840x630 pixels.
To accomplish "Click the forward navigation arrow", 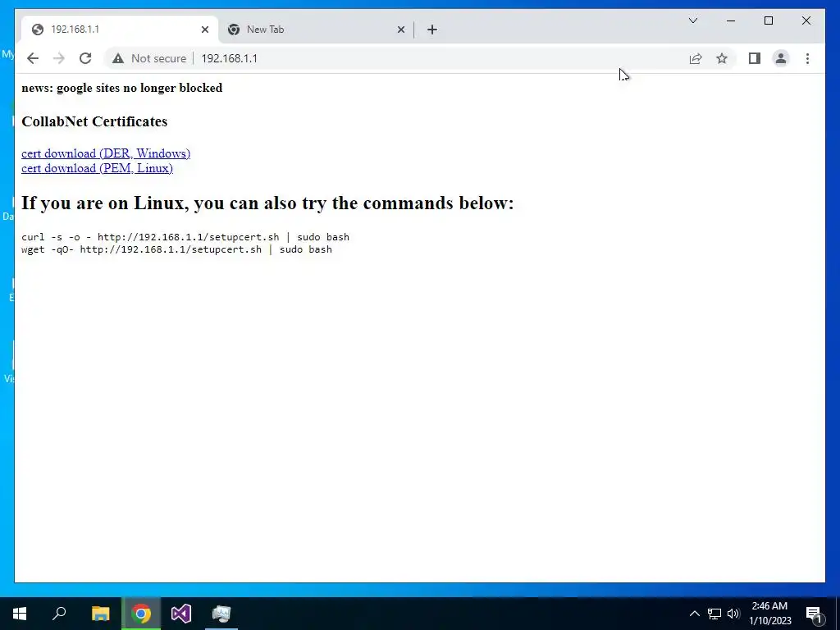I will tap(59, 58).
